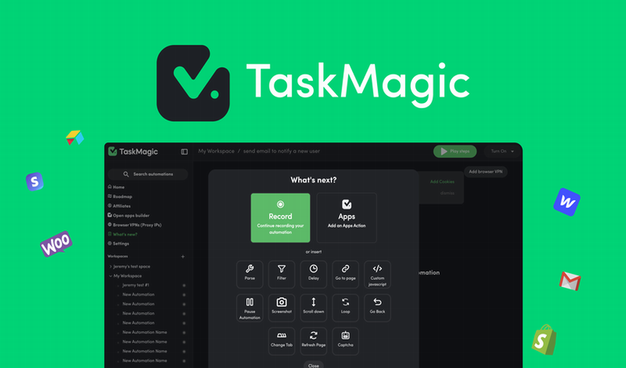Click the TaskMagic logo in the sidebar
This screenshot has height=368, width=626.
[133, 151]
